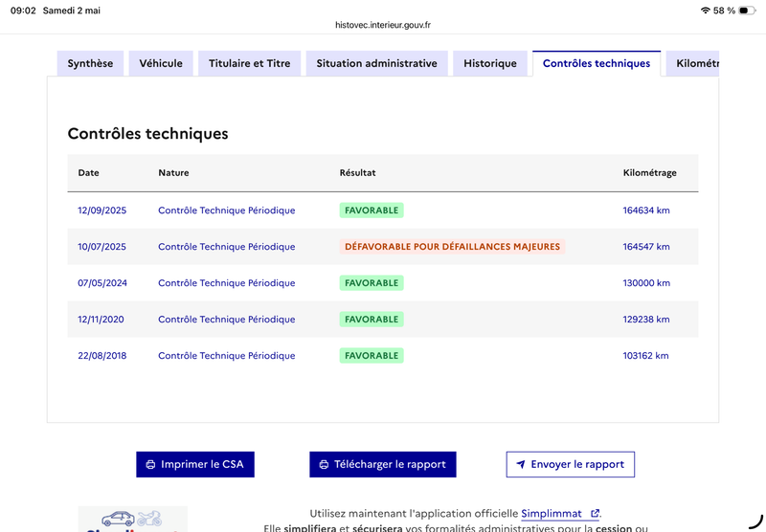Image resolution: width=766 pixels, height=532 pixels.
Task: Switch to the Véhicule tab
Action: tap(161, 63)
